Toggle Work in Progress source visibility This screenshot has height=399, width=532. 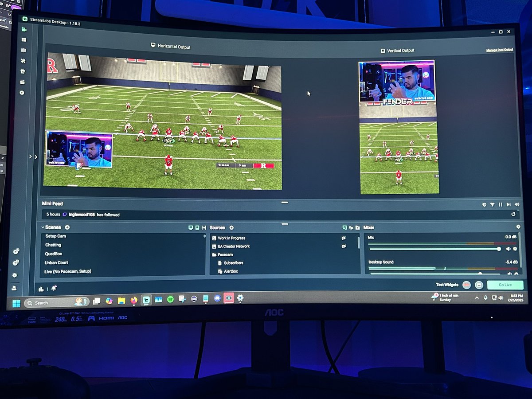[x=343, y=238]
